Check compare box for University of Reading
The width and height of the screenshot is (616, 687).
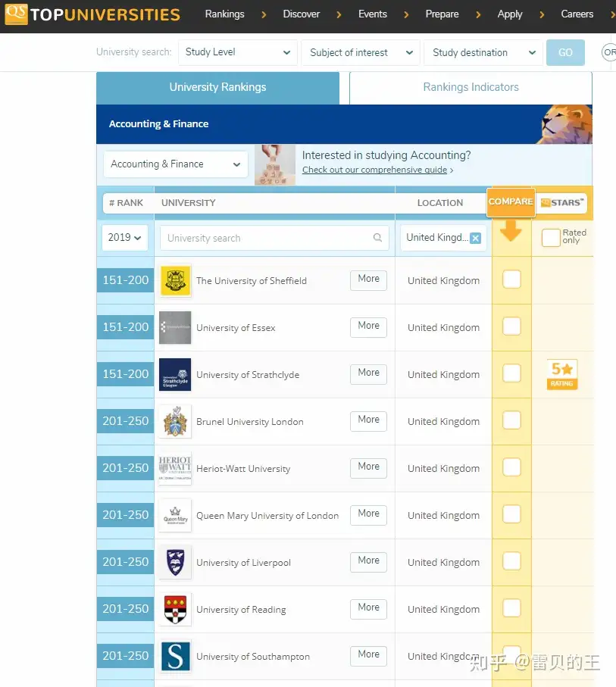(511, 607)
